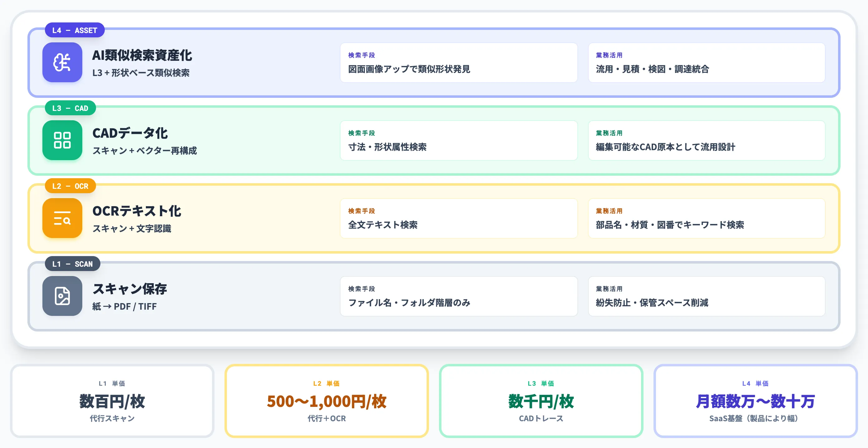The image size is (868, 448).
Task: Click the price 500〜1,000円/枚
Action: (x=326, y=401)
